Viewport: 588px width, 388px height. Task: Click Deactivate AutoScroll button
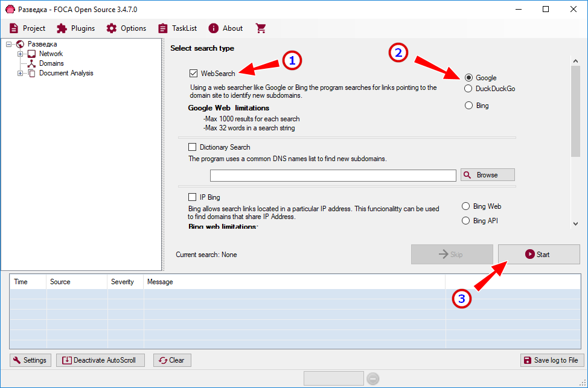pyautogui.click(x=100, y=360)
